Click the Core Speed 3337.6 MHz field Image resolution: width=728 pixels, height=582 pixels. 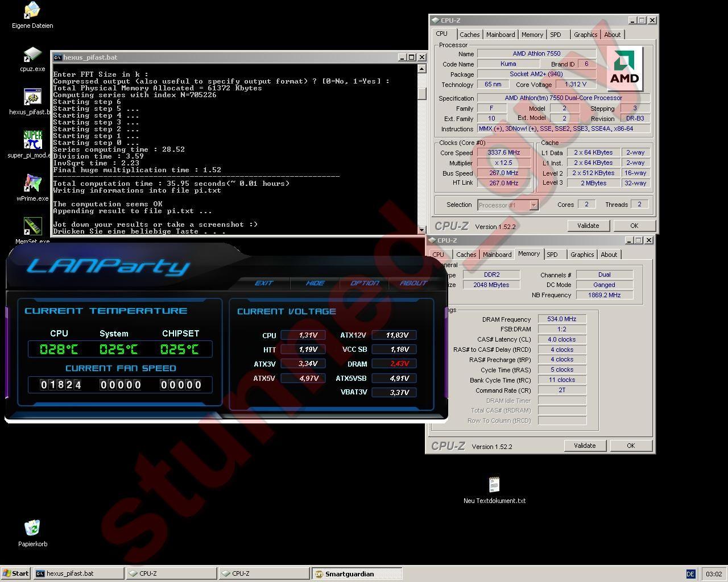click(504, 152)
